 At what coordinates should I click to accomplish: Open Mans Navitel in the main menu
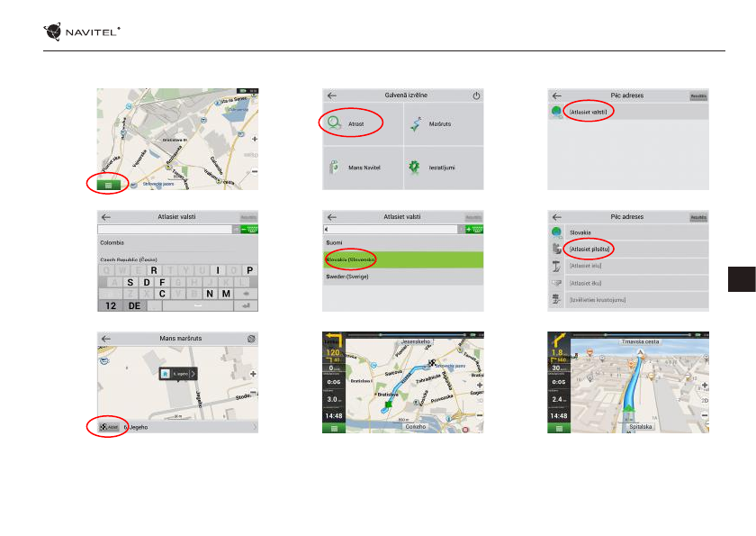363,168
